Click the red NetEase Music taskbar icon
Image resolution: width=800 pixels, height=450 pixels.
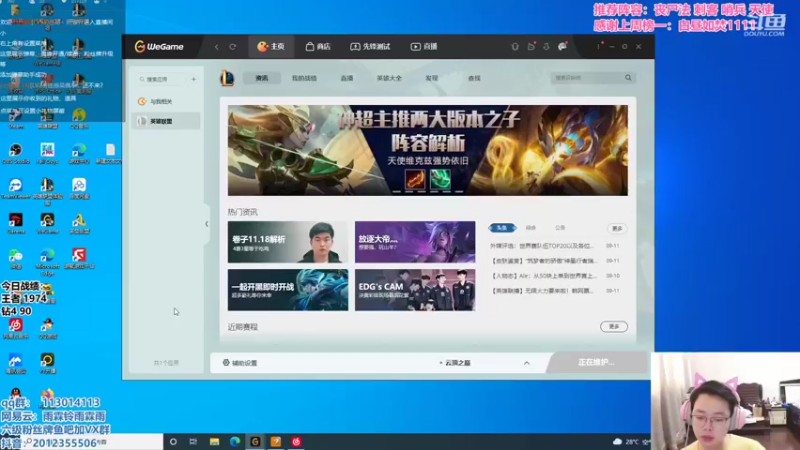click(296, 442)
